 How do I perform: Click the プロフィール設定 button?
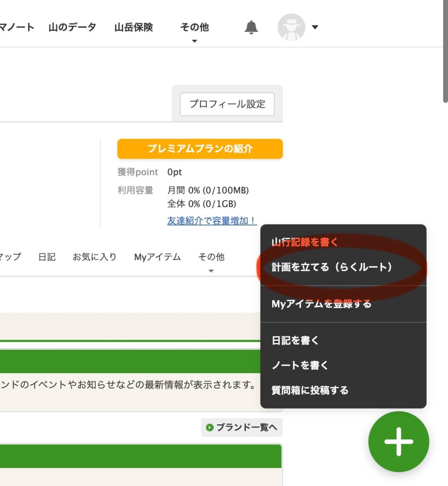click(x=227, y=104)
